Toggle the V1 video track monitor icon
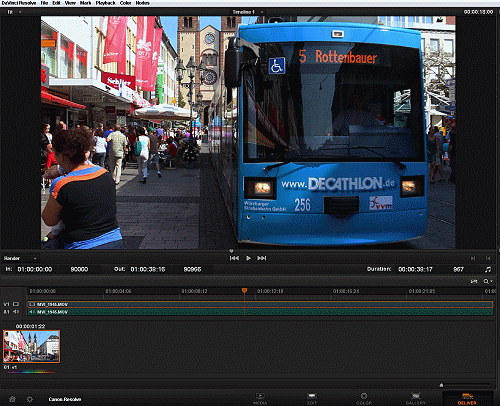This screenshot has width=500, height=406. pyautogui.click(x=16, y=304)
